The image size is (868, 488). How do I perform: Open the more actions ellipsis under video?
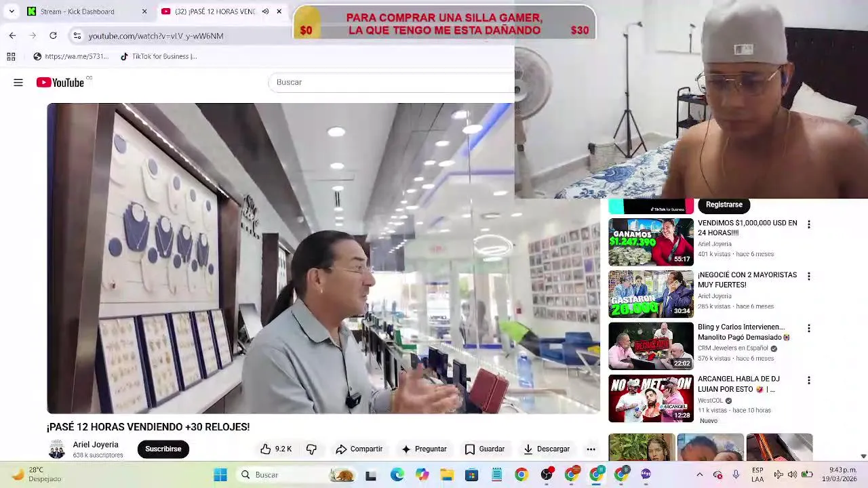(x=591, y=449)
